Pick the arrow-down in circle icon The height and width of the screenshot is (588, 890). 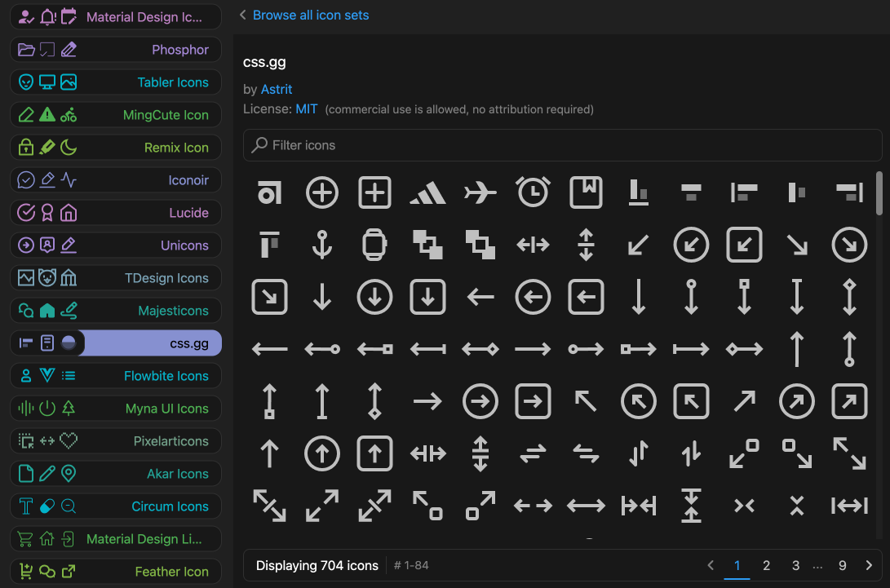tap(374, 298)
